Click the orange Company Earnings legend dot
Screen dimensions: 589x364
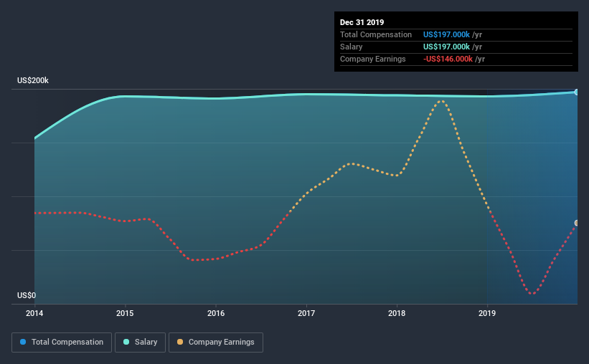pyautogui.click(x=180, y=342)
